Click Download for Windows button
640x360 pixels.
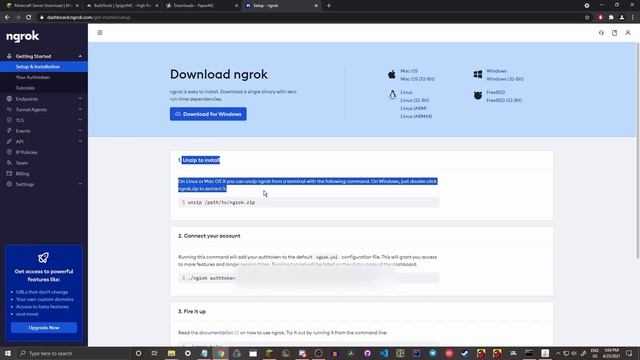tap(208, 114)
